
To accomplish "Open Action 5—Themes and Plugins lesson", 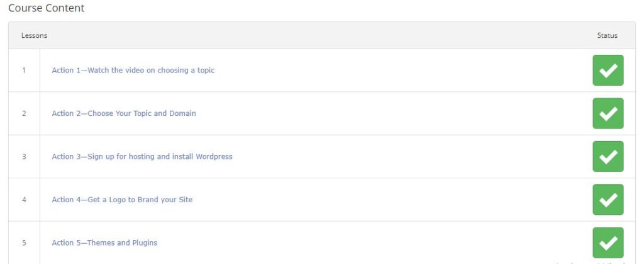I will [x=104, y=243].
